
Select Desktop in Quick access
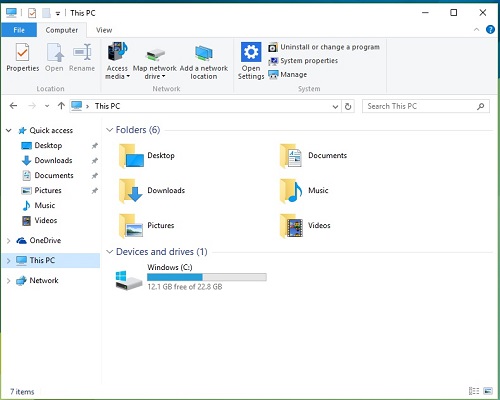[48, 145]
